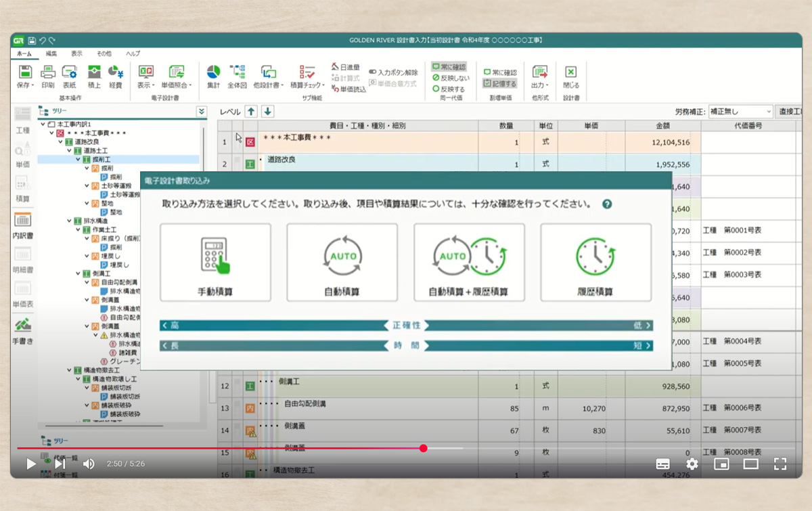Click the video progress bar scrubber
This screenshot has width=812, height=511.
point(424,448)
